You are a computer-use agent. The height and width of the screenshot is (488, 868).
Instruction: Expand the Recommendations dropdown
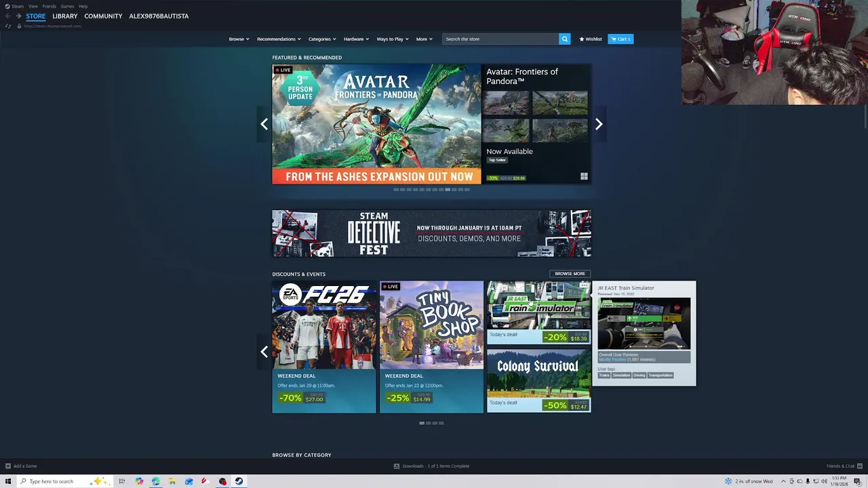coord(279,39)
